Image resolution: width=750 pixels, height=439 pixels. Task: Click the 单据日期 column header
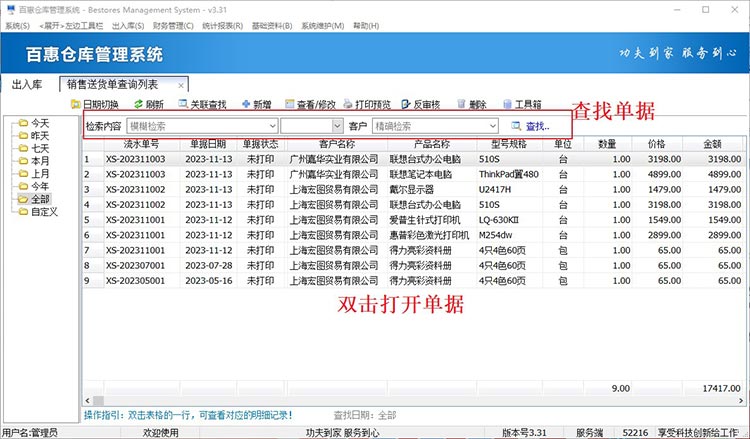point(208,144)
